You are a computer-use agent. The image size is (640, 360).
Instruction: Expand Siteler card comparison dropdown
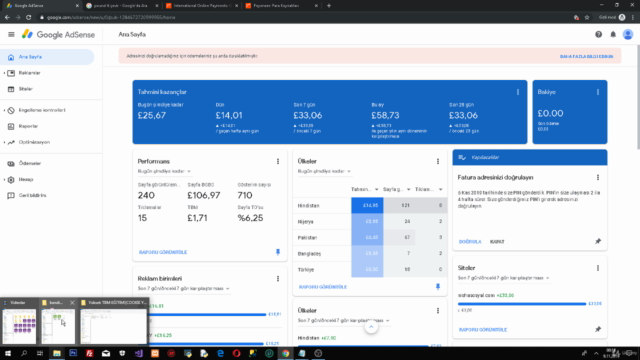(x=503, y=278)
